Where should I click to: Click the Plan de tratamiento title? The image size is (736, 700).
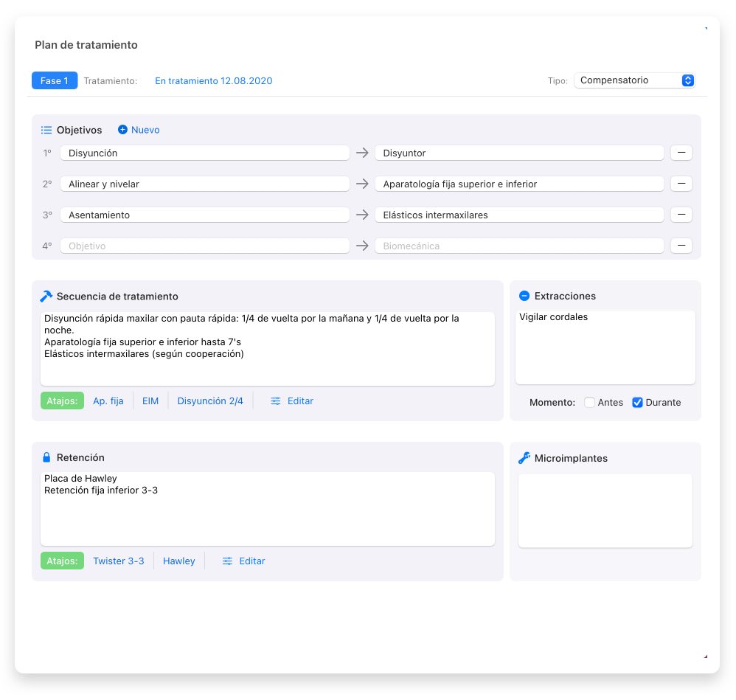click(86, 45)
